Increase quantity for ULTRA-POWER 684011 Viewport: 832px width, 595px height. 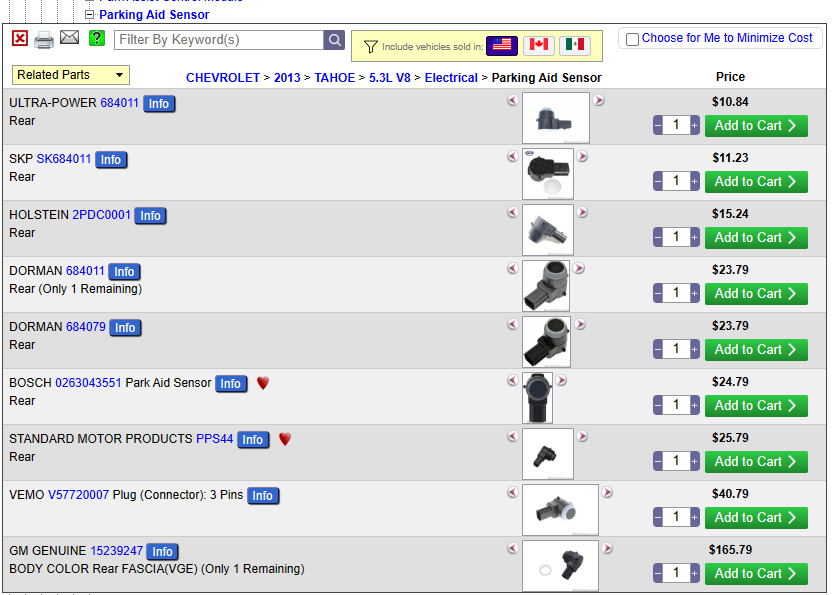click(x=695, y=126)
